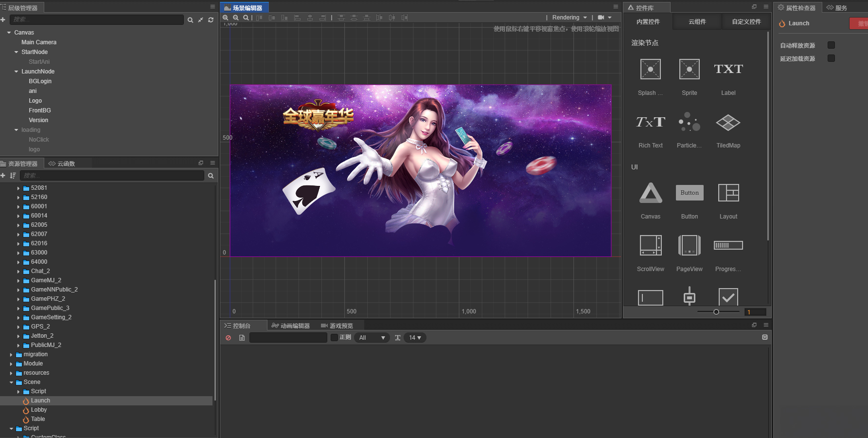Image resolution: width=868 pixels, height=438 pixels.
Task: Pop out the console panel
Action: (754, 325)
